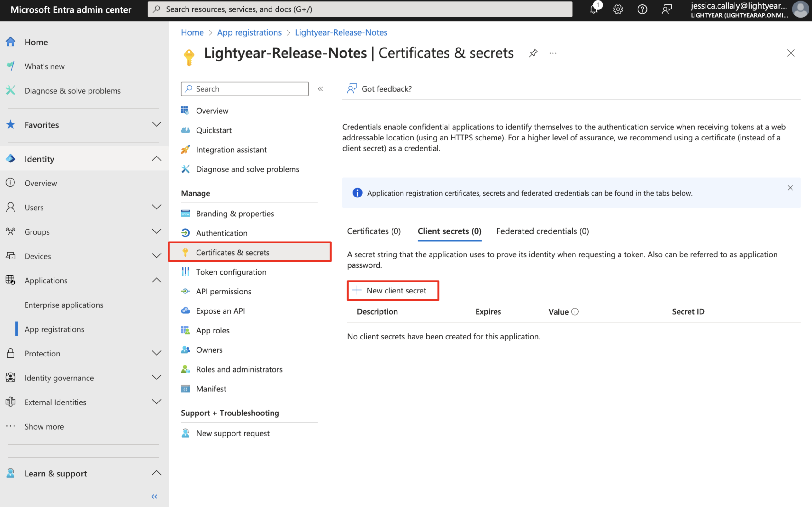Click the Owners people icon
This screenshot has width=812, height=507.
pos(185,350)
